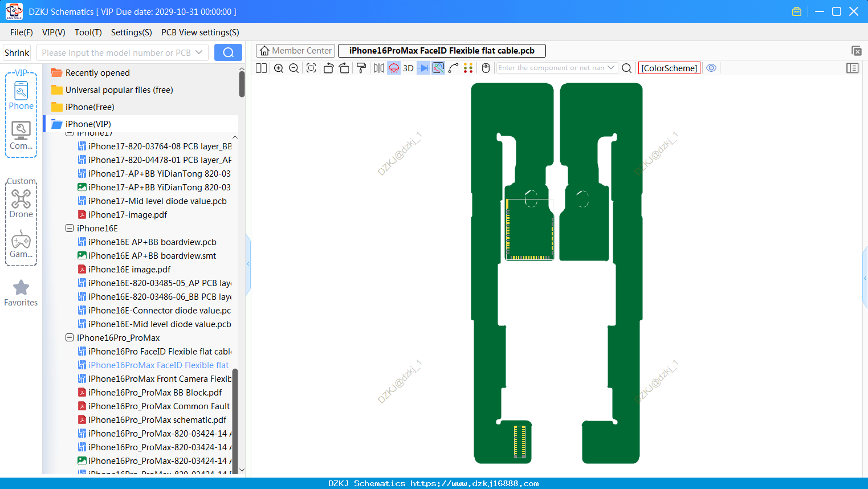Viewport: 868px width, 489px height.
Task: Toggle the diode symbol display
Action: click(x=423, y=68)
